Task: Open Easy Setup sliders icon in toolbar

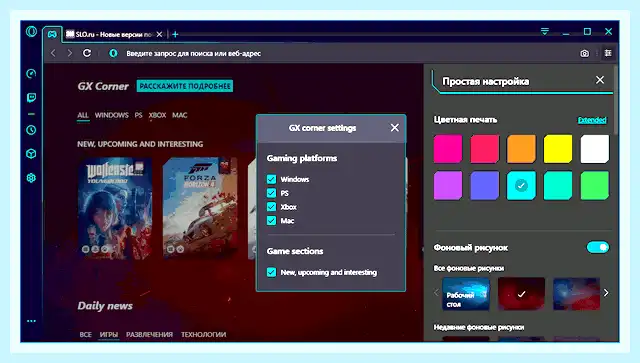Action: click(x=608, y=53)
